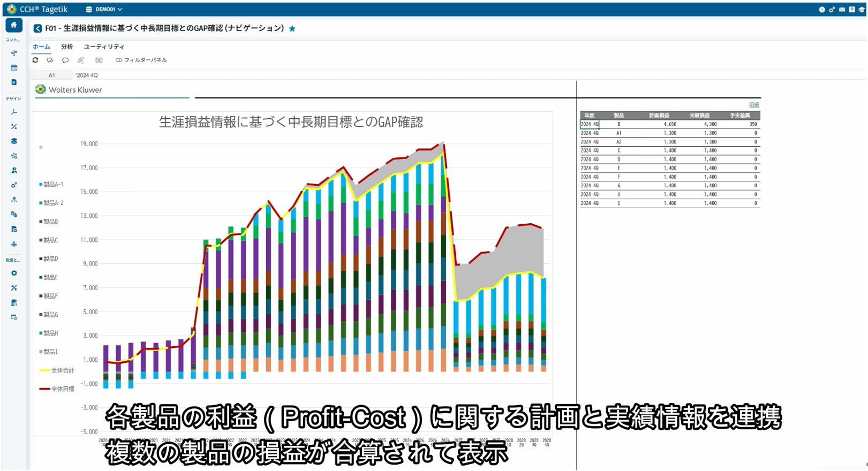Switch to the 分析 tab
The image size is (868, 471).
pyautogui.click(x=67, y=47)
